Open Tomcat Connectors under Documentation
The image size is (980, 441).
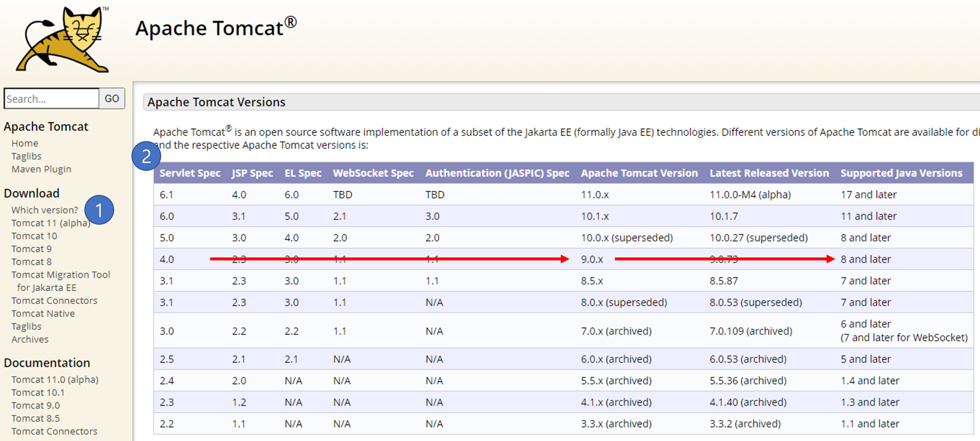[x=54, y=431]
